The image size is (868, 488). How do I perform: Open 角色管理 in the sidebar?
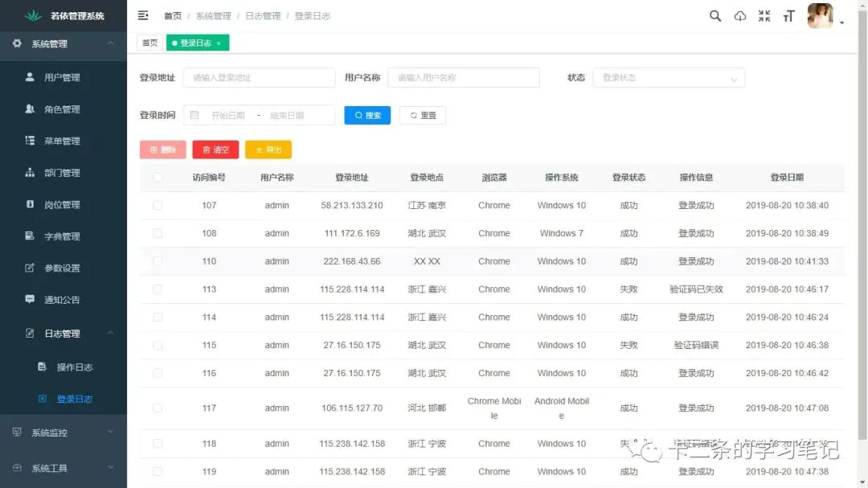[x=63, y=109]
